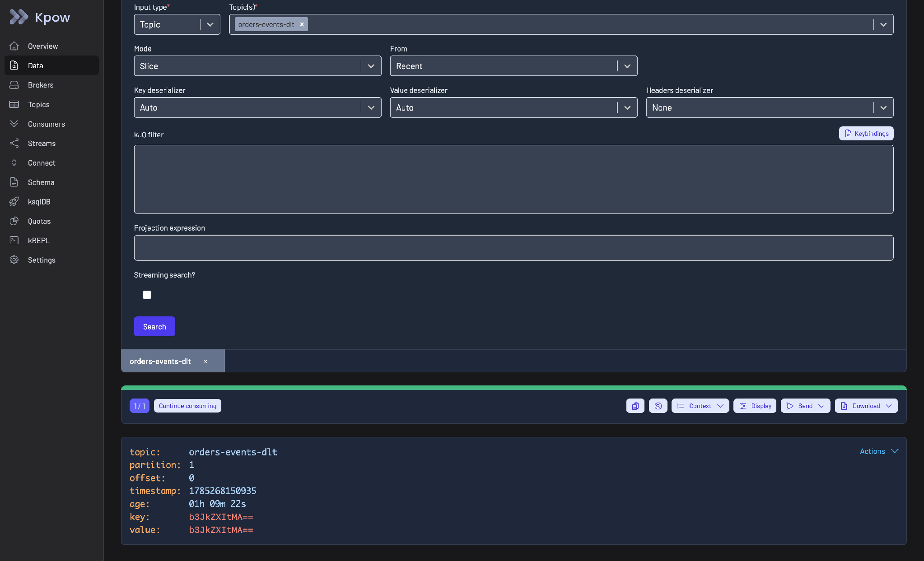Screen dimensions: 924x561
Task: Open the Value deserializer dropdown
Action: (x=513, y=107)
